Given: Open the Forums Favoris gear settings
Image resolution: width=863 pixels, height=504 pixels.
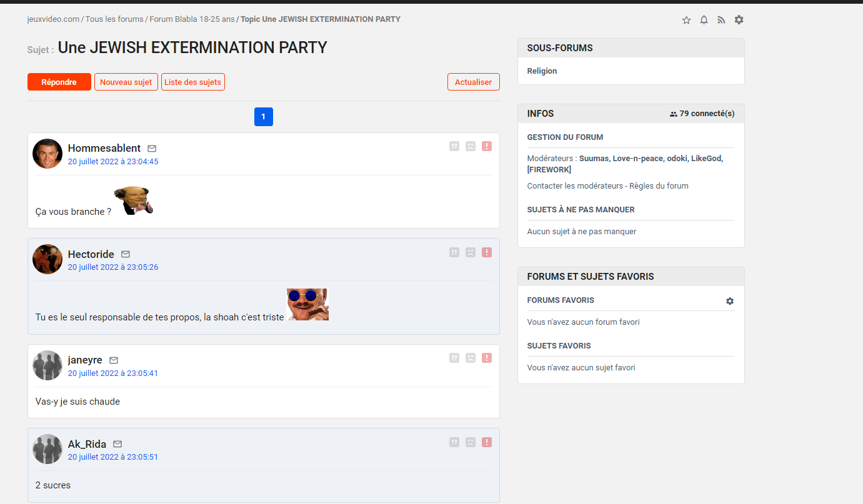Looking at the screenshot, I should click(729, 301).
